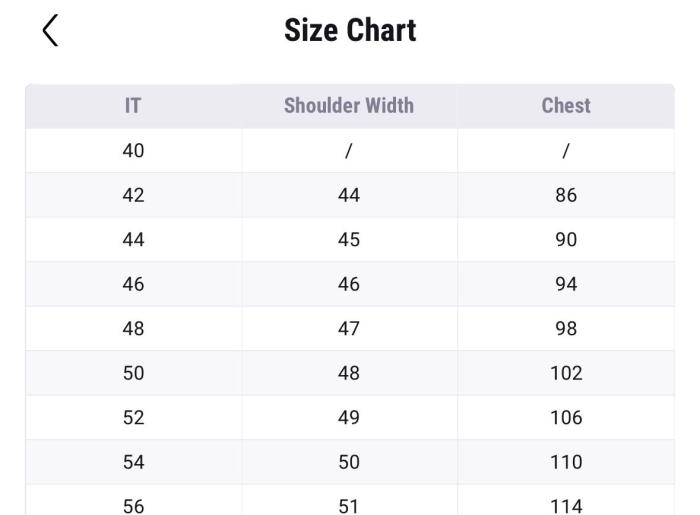Screen dimensions: 700x515
Task: Click chest measurement 94
Action: [x=566, y=284]
